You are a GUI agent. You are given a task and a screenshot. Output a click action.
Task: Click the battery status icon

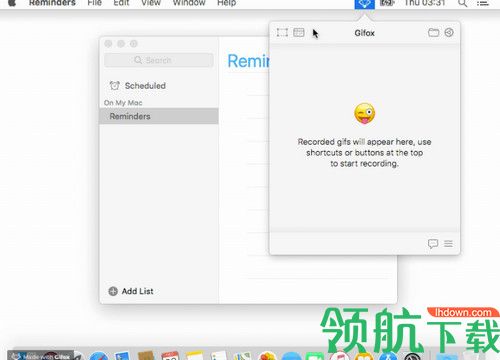pyautogui.click(x=387, y=3)
